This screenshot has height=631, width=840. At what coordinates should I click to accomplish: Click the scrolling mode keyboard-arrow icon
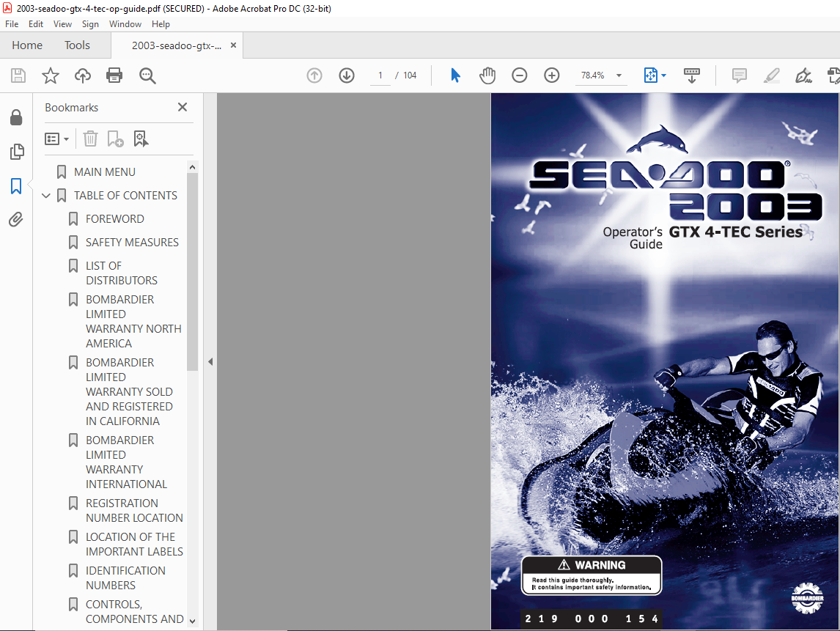tap(692, 75)
